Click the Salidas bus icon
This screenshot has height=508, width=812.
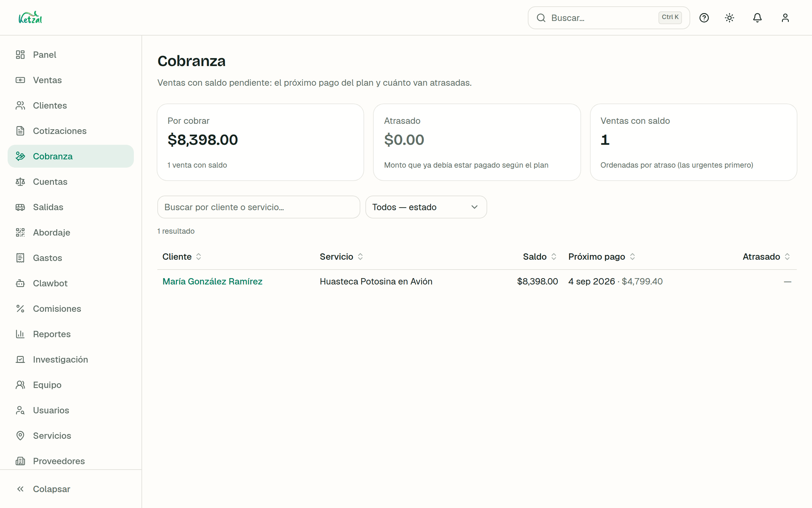tap(20, 207)
